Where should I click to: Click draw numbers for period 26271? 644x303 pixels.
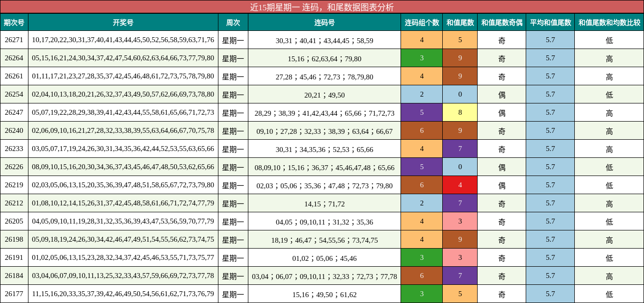pos(123,40)
